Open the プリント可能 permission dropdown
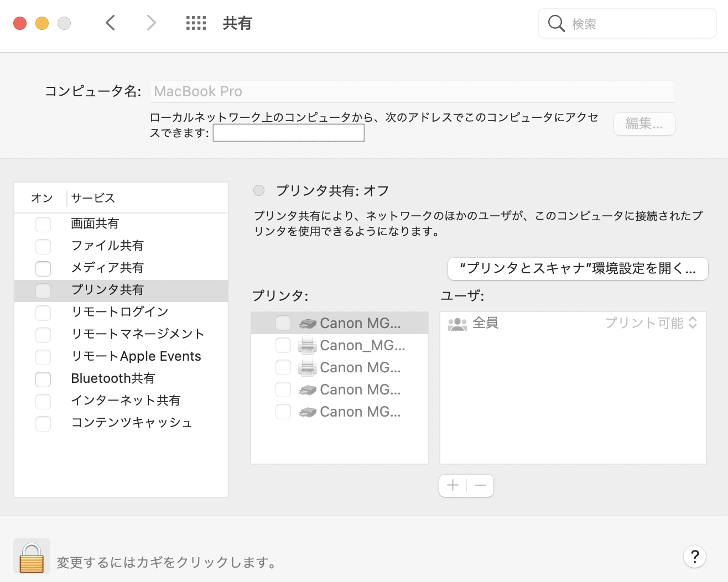Screen dimensions: 728x582 pyautogui.click(x=651, y=323)
